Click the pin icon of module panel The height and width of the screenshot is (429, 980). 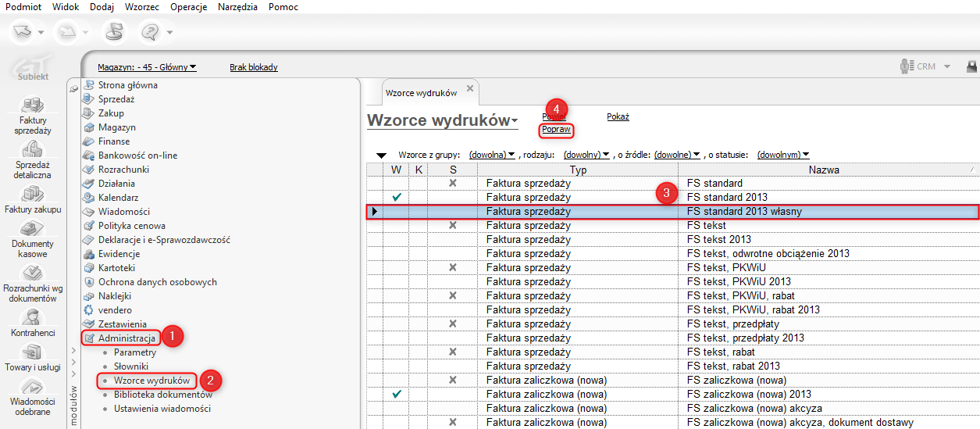coord(74,90)
